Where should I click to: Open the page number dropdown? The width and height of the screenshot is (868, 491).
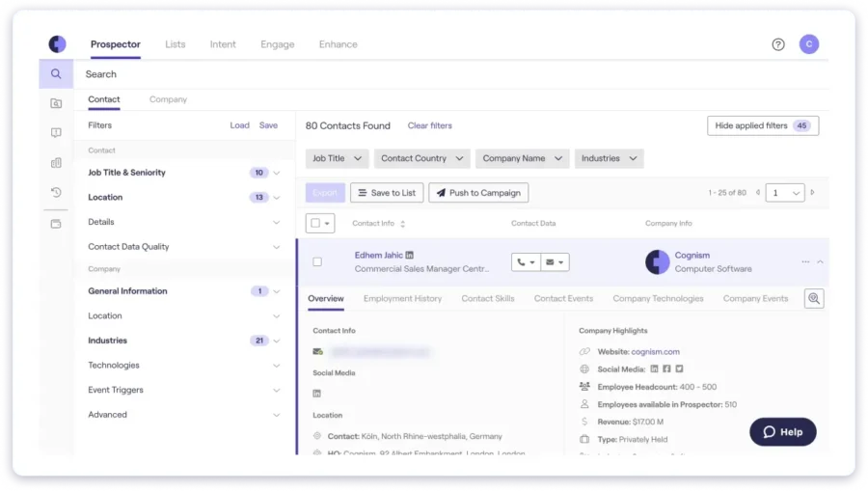coord(785,193)
